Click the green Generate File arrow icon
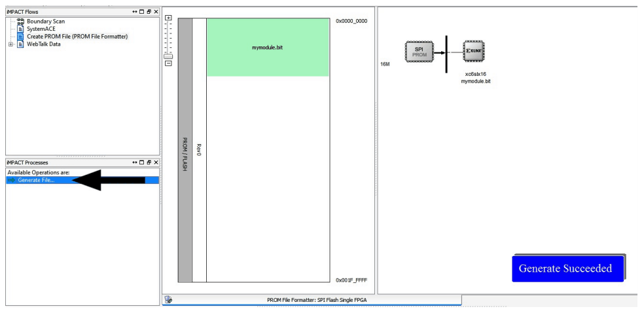The width and height of the screenshot is (644, 313). coord(12,180)
